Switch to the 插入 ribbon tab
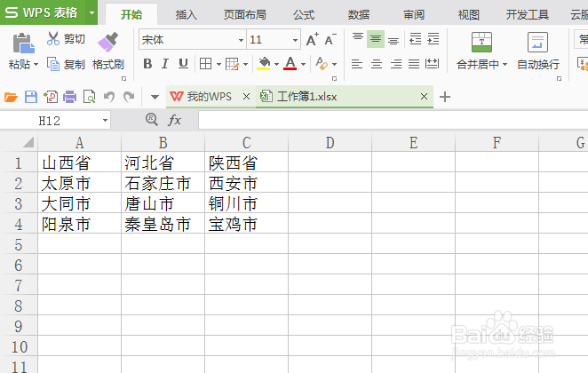The image size is (588, 373). tap(186, 14)
